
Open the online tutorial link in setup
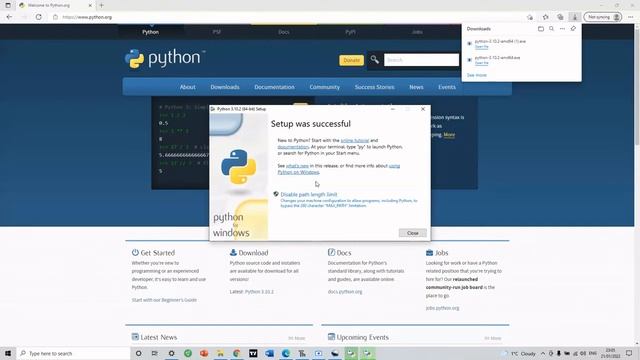[x=355, y=140]
